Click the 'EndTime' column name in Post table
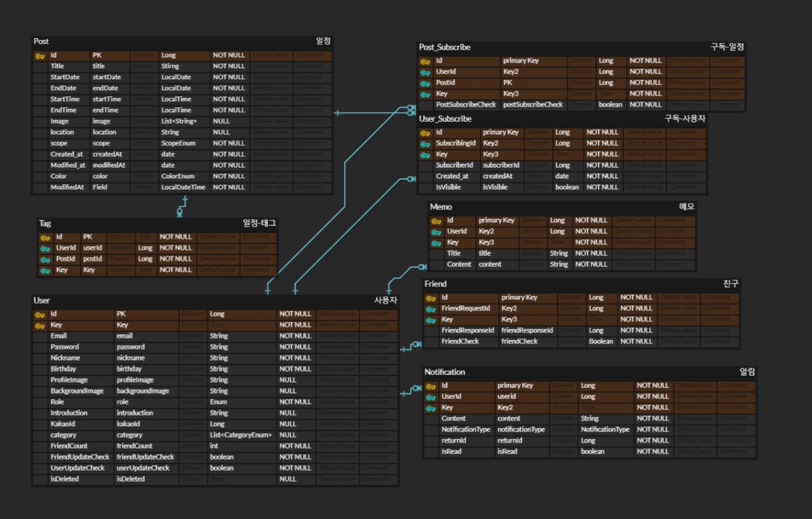This screenshot has width=812, height=519. tap(63, 110)
